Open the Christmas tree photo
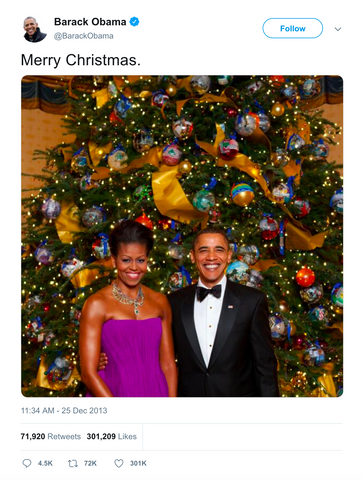 (x=182, y=236)
